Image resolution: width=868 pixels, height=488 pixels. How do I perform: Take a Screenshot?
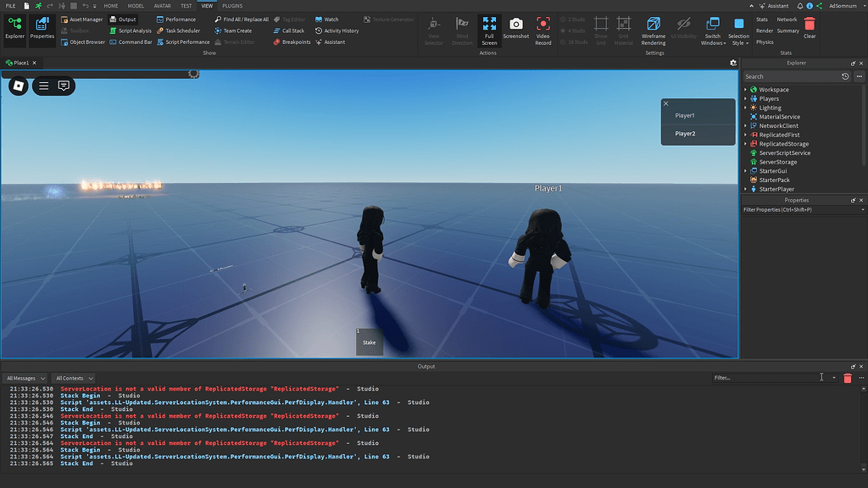pos(516,28)
